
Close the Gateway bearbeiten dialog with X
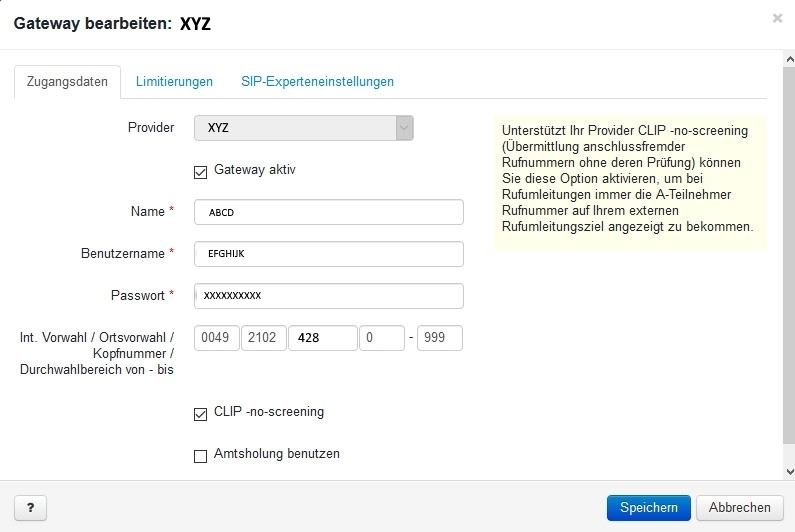(778, 18)
